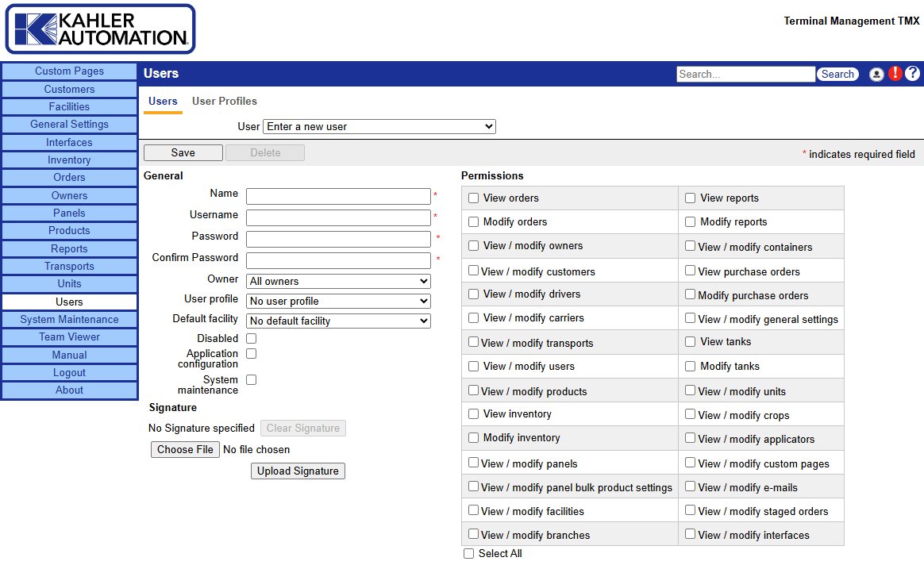The image size is (924, 569).
Task: Click the Kahler Automation logo
Action: 100,29
